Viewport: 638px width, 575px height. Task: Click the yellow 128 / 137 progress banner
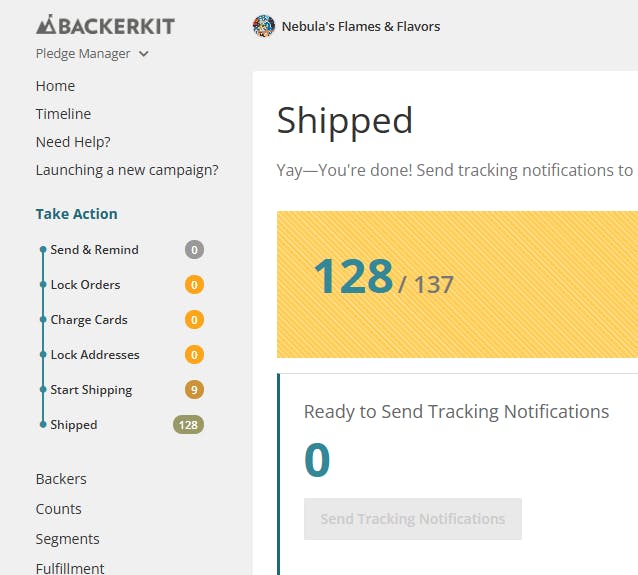coord(457,284)
